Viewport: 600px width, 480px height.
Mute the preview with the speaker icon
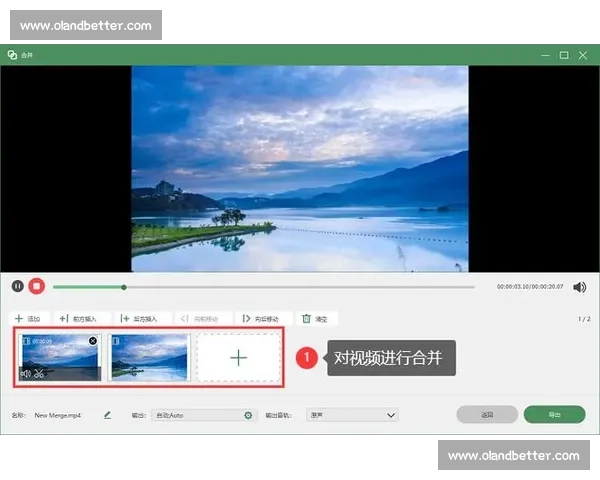[579, 287]
